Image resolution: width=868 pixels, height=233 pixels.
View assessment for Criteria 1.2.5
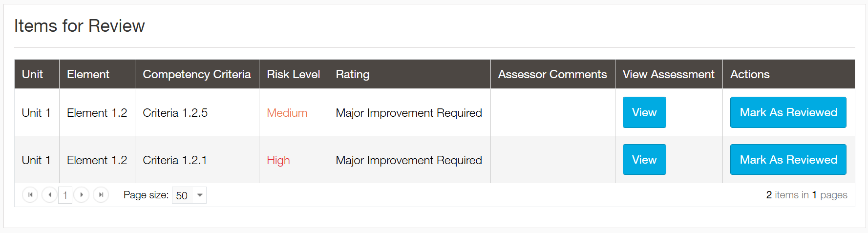[644, 112]
